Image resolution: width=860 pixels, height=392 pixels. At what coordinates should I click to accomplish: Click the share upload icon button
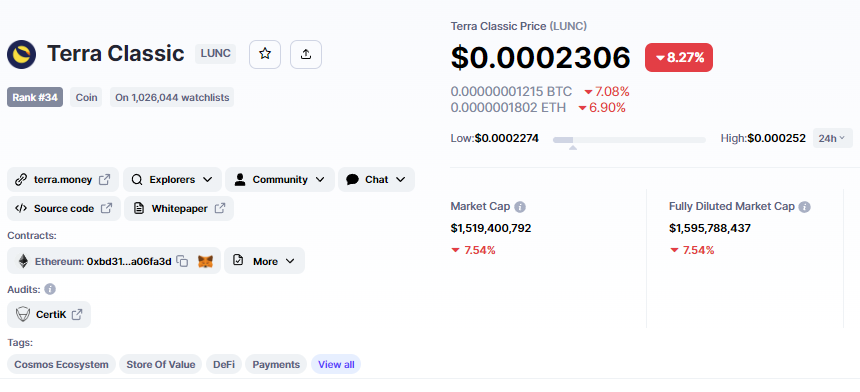(x=306, y=54)
